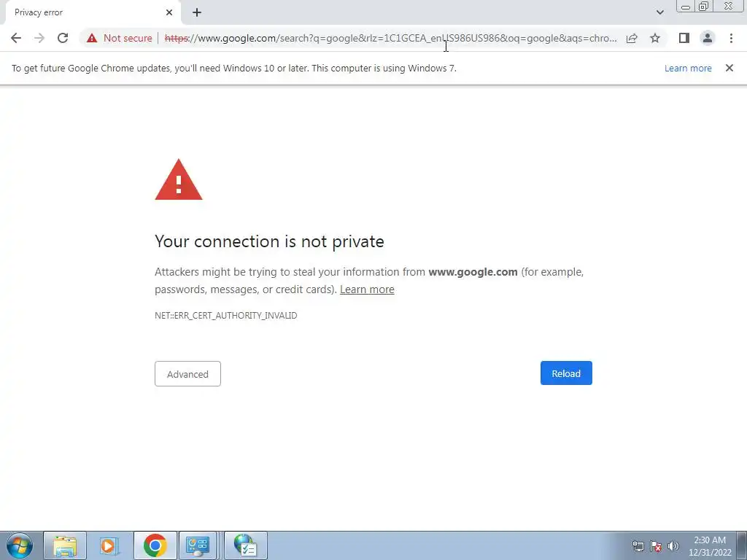The width and height of the screenshot is (747, 560).
Task: Click the network tray icon
Action: [638, 546]
